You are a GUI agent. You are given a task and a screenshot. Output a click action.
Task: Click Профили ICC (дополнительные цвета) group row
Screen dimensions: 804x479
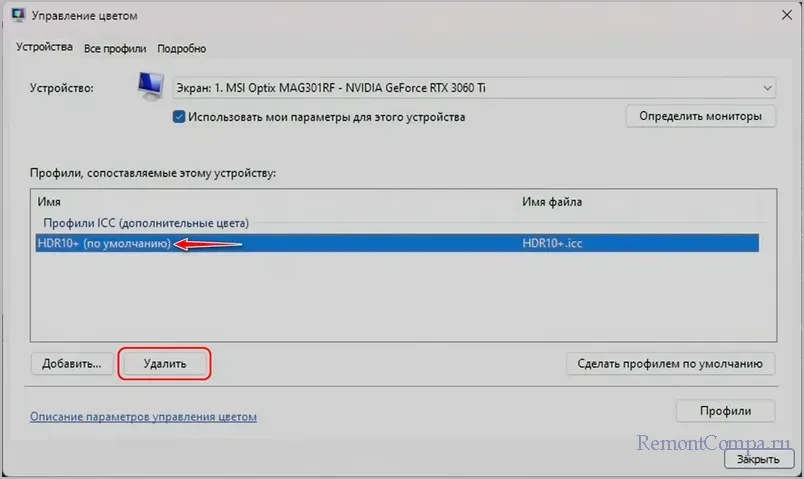point(146,223)
